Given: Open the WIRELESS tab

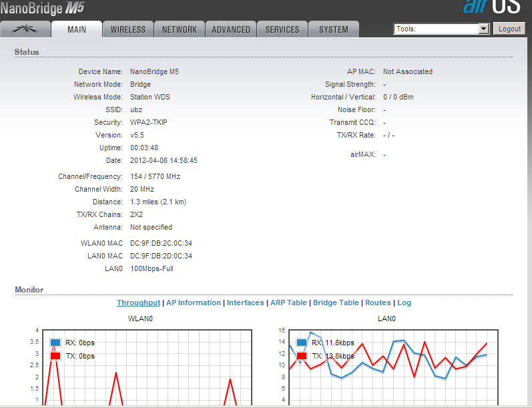Looking at the screenshot, I should coord(128,29).
